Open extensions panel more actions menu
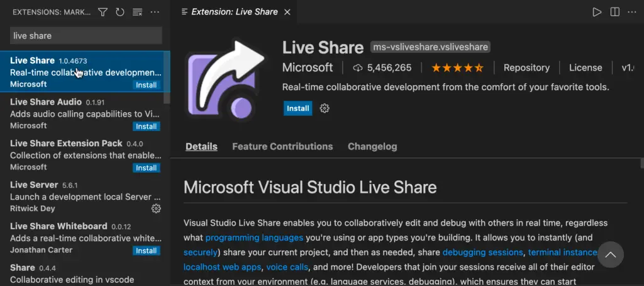The image size is (644, 286). pyautogui.click(x=155, y=13)
